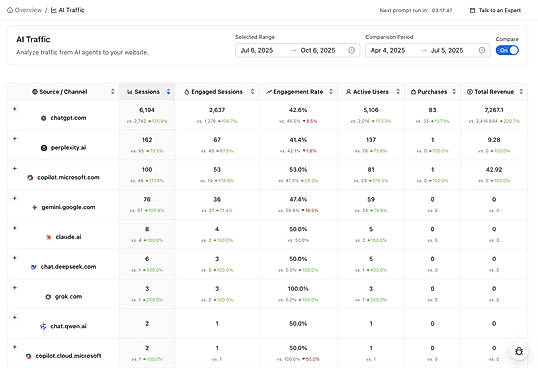Click chatgpt.com purchases value 83
The image size is (538, 368).
point(432,110)
